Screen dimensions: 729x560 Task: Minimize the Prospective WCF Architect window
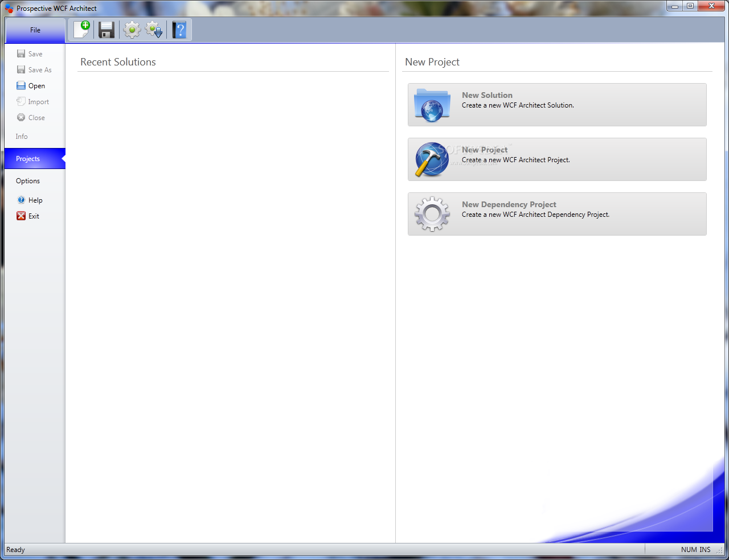click(675, 6)
